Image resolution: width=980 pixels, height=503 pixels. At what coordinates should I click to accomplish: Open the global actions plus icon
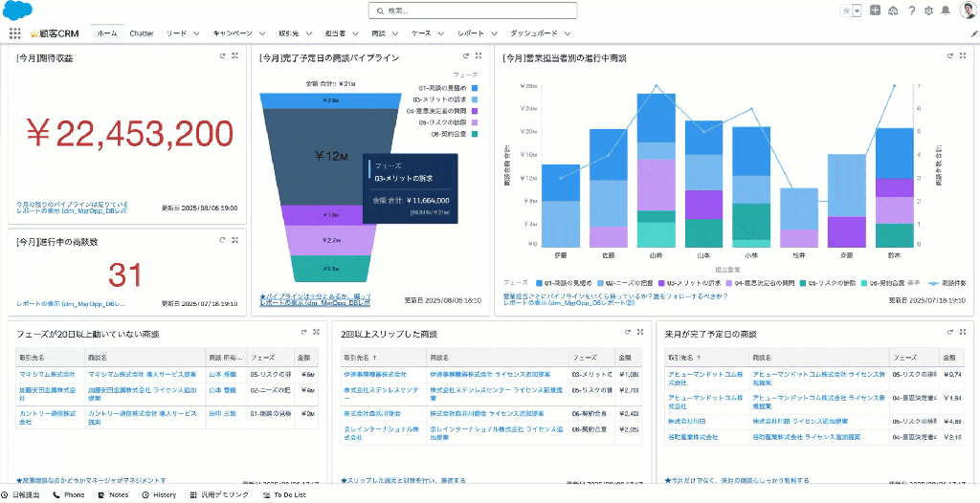(x=875, y=11)
